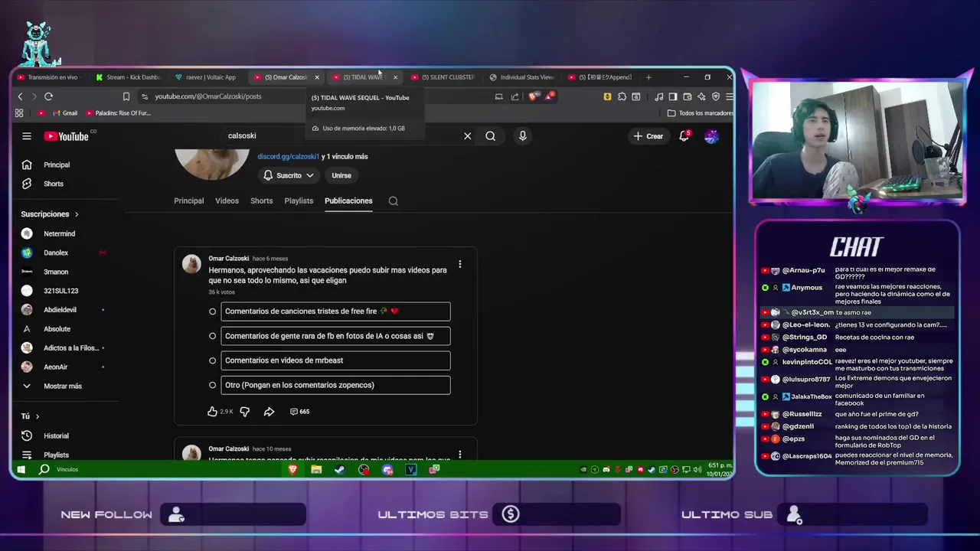Open the 3manon subscription

(56, 272)
